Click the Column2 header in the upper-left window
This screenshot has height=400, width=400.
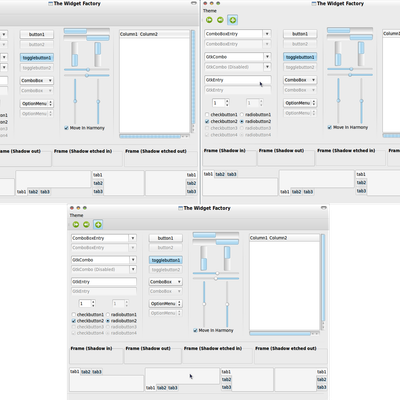tap(149, 34)
